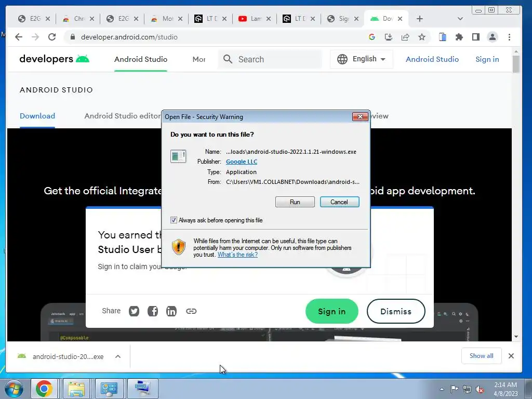Click the Google icon in the address bar
Viewport: 532px width, 399px height.
tap(372, 37)
